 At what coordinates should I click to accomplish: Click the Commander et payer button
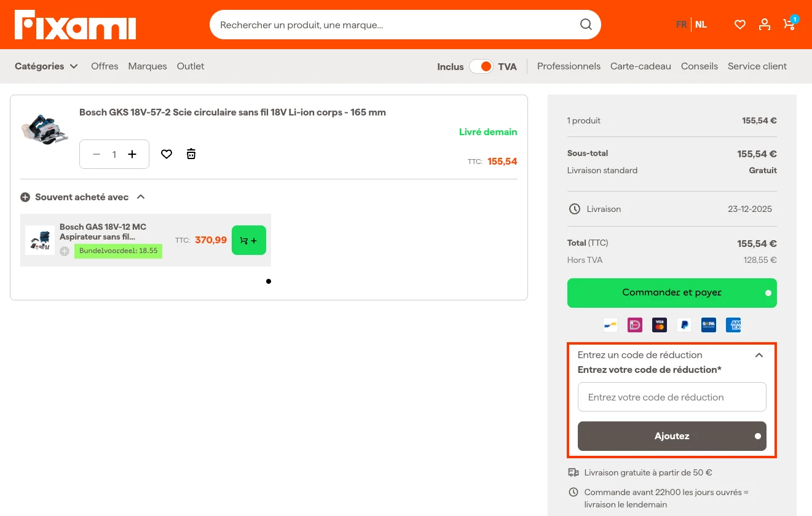671,292
